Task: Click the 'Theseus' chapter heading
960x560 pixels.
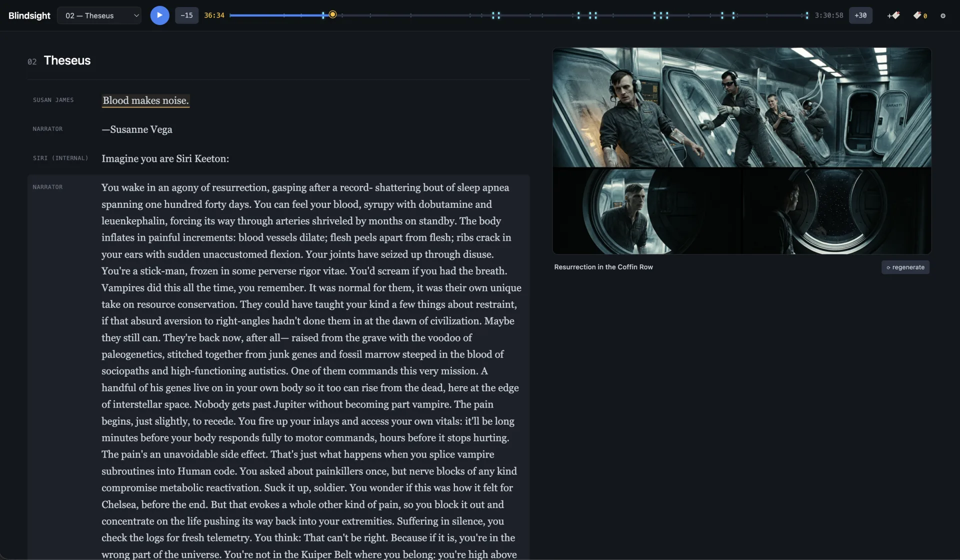Action: [x=67, y=60]
